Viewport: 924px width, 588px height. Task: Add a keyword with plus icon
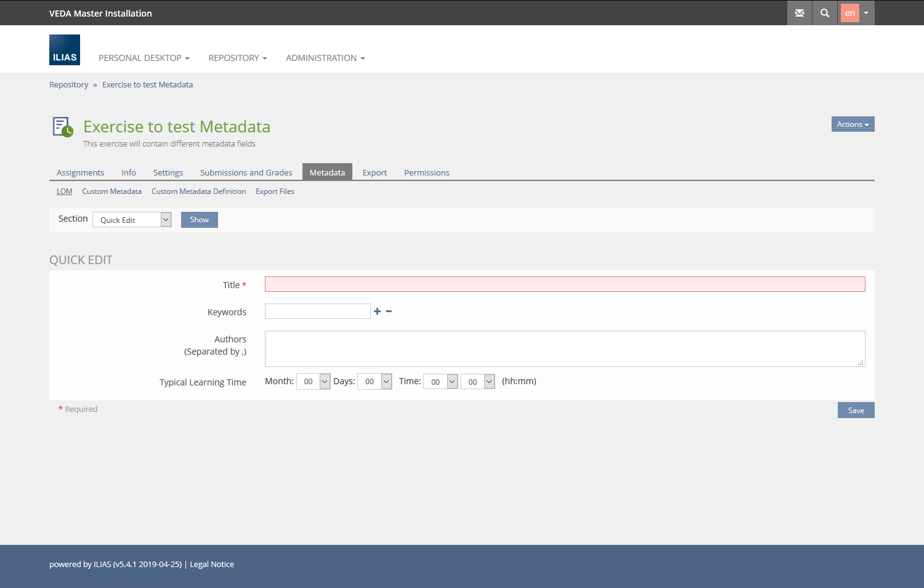pos(377,312)
